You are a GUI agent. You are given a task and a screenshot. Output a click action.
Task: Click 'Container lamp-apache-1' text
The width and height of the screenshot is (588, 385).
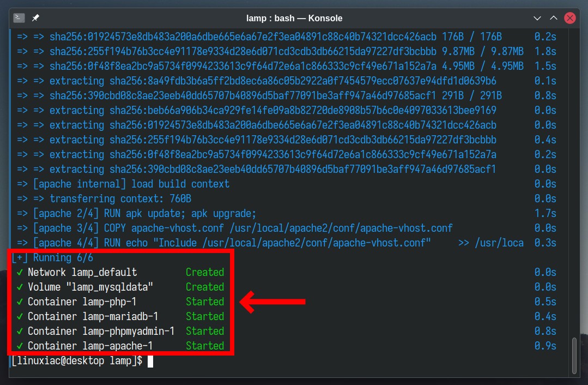coord(90,346)
